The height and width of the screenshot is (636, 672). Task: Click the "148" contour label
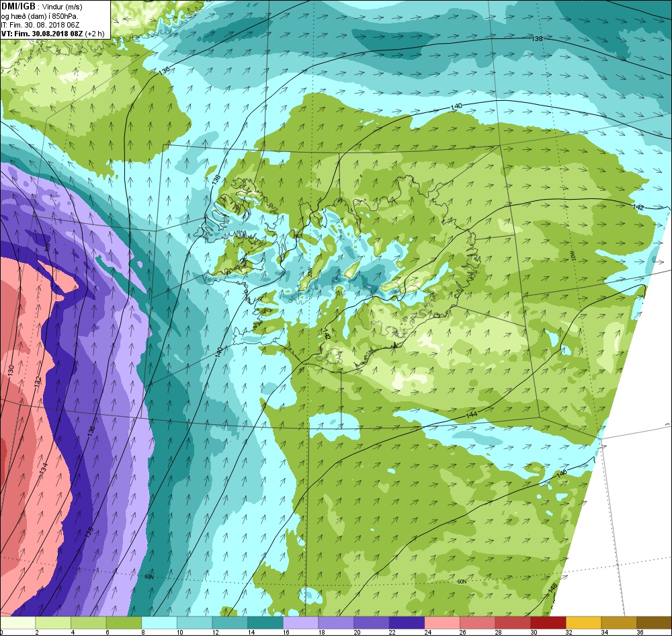(552, 588)
